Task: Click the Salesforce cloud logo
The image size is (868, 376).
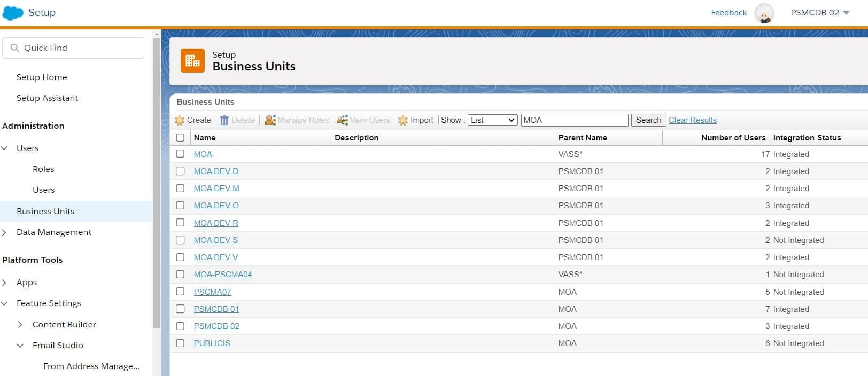Action: 13,13
